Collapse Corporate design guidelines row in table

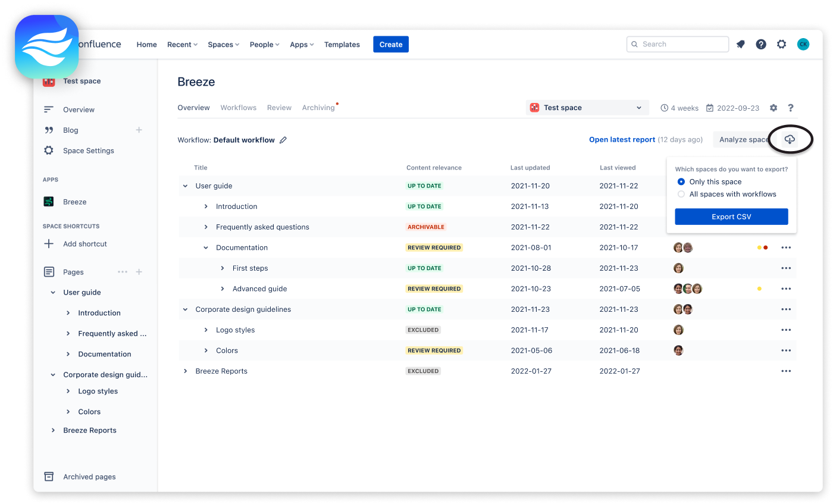coord(185,309)
